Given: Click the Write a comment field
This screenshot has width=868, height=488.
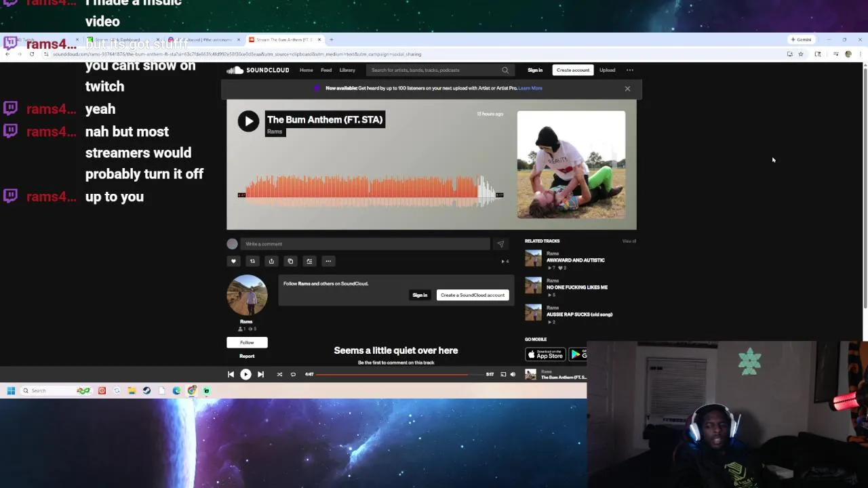Looking at the screenshot, I should (x=366, y=244).
